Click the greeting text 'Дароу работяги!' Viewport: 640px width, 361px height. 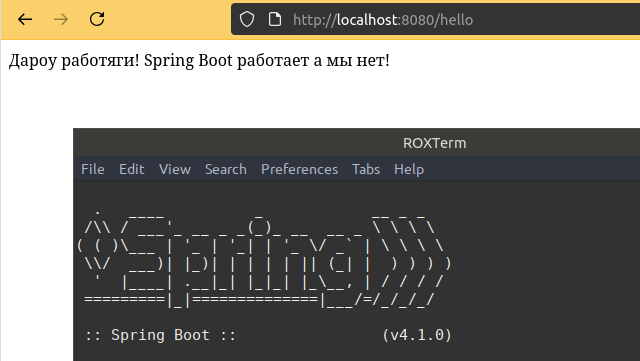pos(74,60)
